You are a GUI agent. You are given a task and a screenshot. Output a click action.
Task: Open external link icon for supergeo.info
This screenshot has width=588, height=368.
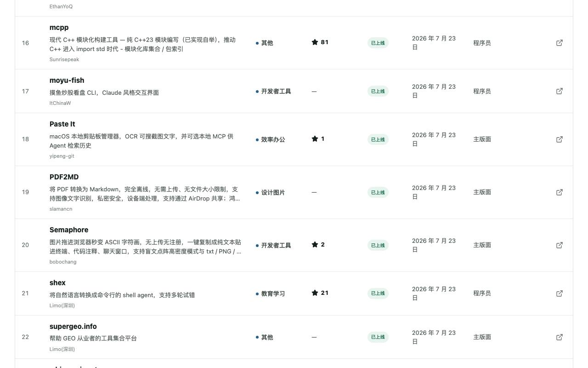(x=560, y=337)
